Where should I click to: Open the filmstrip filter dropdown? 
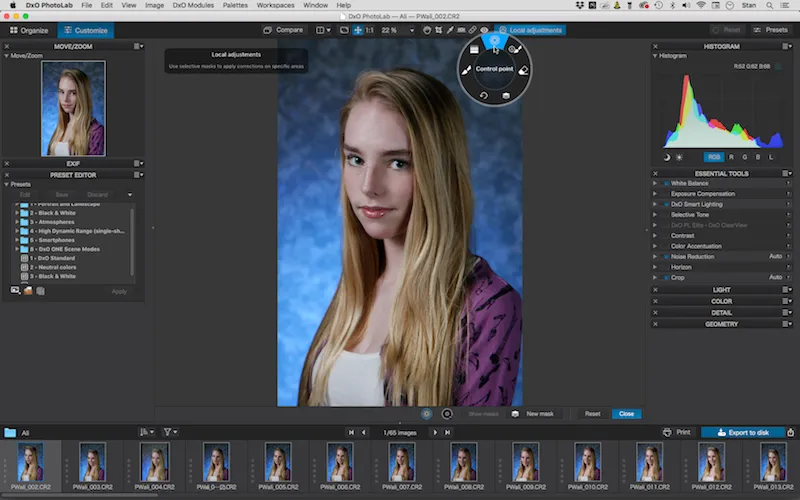170,432
